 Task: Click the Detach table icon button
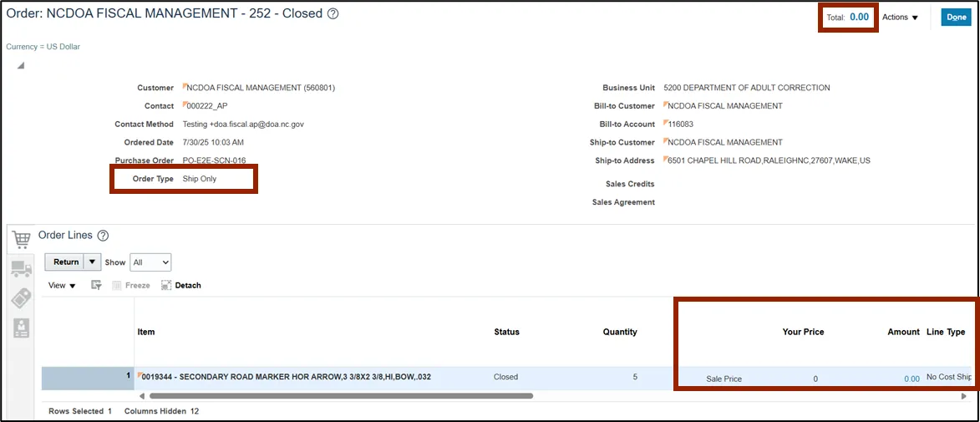(x=181, y=285)
